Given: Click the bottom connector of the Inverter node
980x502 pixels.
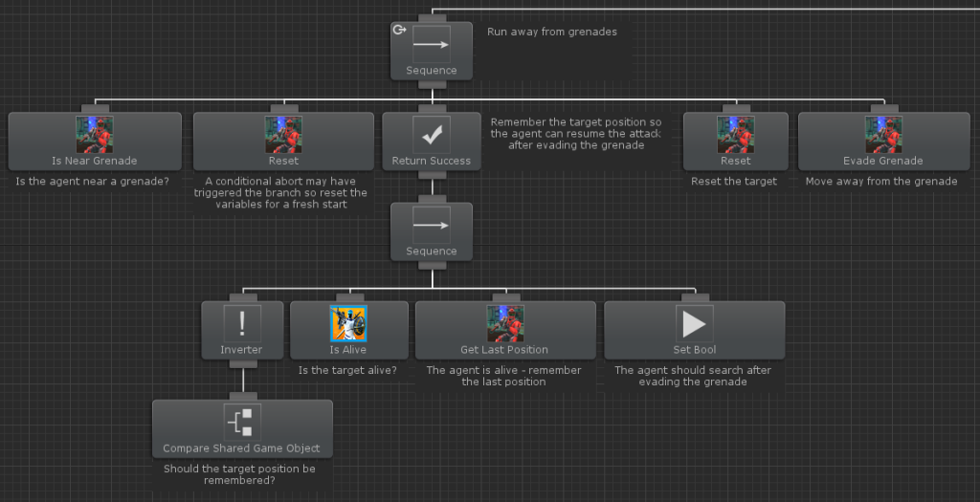Looking at the screenshot, I should pos(242,362).
